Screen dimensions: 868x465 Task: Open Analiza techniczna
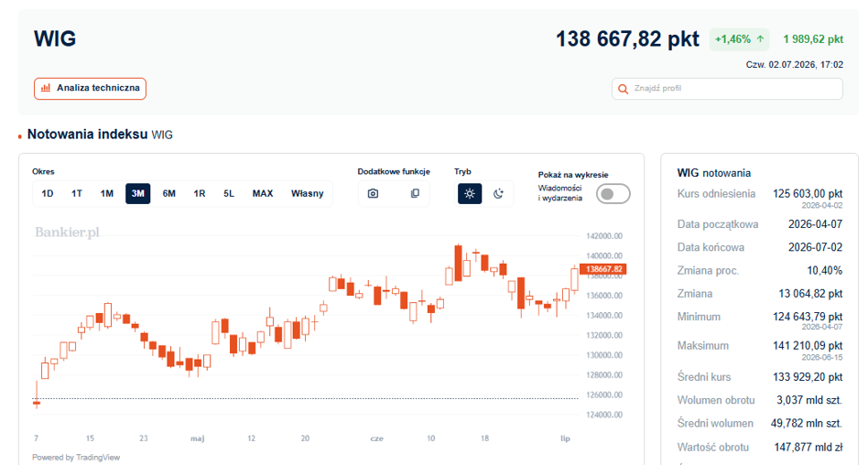point(91,89)
